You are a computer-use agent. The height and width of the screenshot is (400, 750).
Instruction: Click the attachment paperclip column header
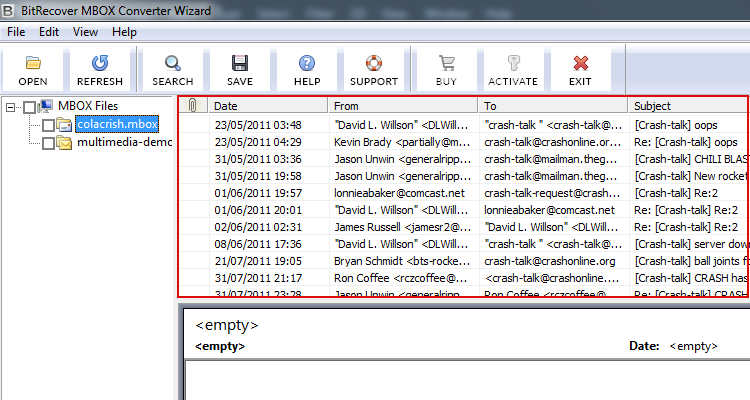pyautogui.click(x=193, y=105)
